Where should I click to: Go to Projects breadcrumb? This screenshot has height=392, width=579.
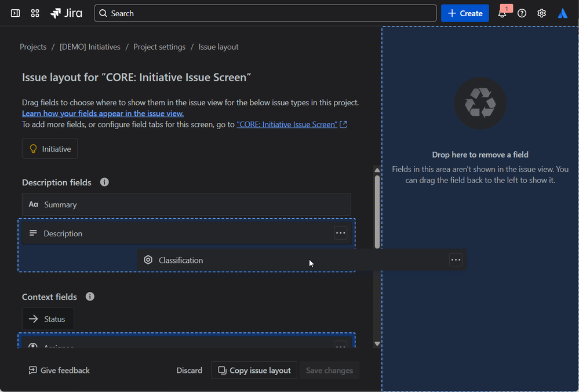tap(33, 47)
